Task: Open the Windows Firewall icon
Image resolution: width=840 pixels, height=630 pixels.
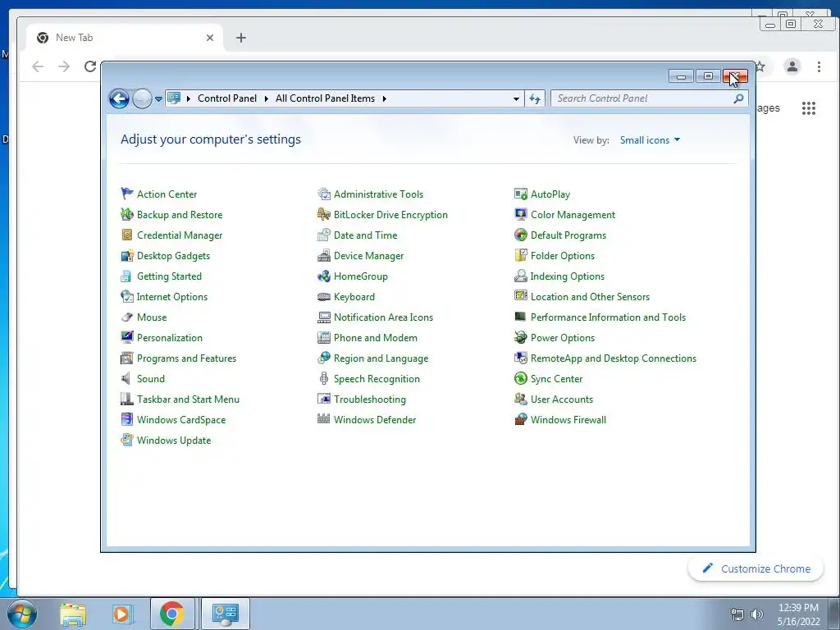Action: (521, 419)
